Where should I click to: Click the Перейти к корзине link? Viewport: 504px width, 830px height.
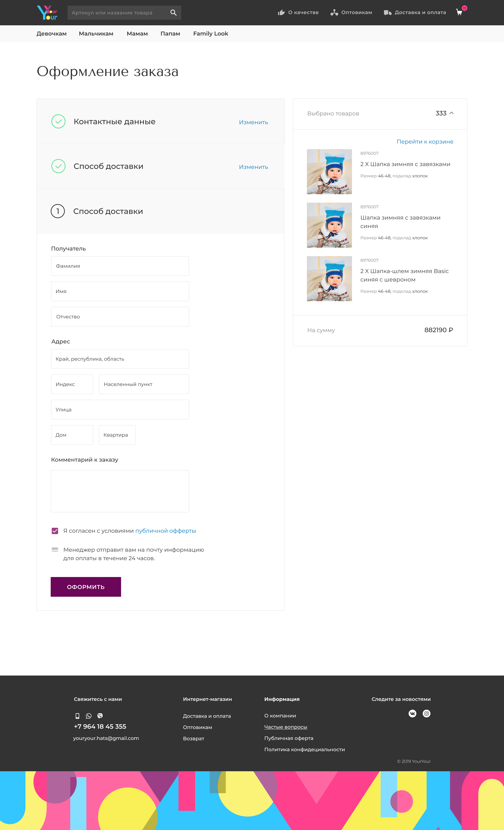click(x=425, y=142)
